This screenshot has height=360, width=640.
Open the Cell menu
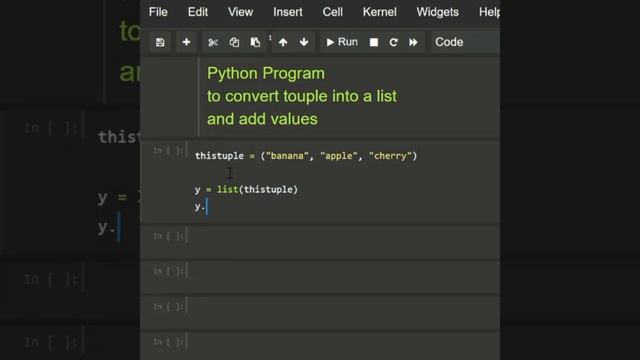click(333, 12)
